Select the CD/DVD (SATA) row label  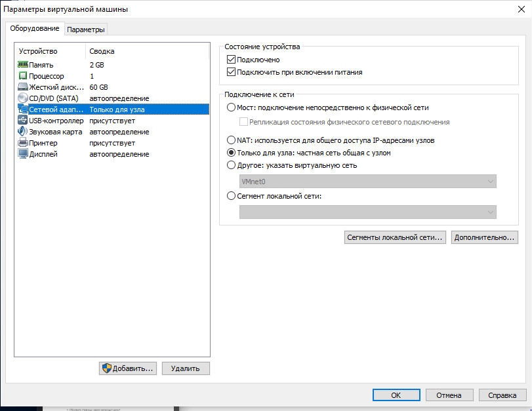click(x=54, y=98)
